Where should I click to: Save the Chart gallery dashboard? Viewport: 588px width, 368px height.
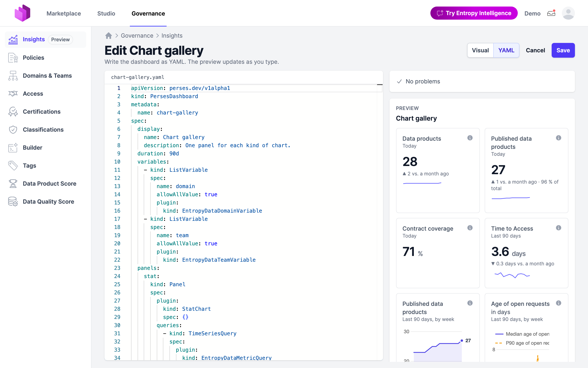click(563, 50)
